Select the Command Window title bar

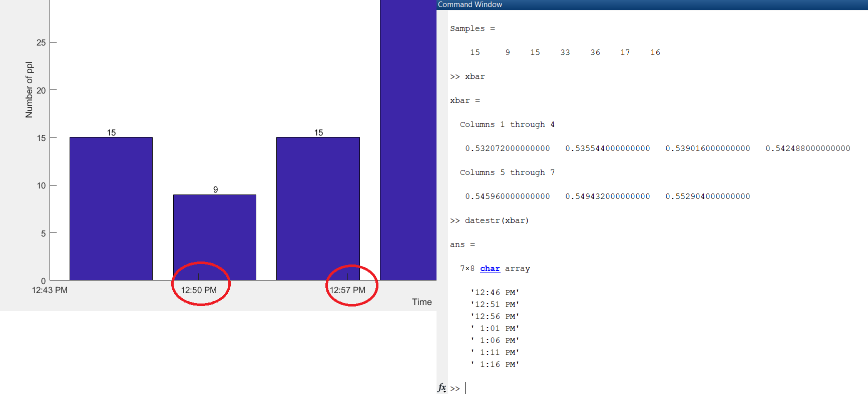pos(651,4)
